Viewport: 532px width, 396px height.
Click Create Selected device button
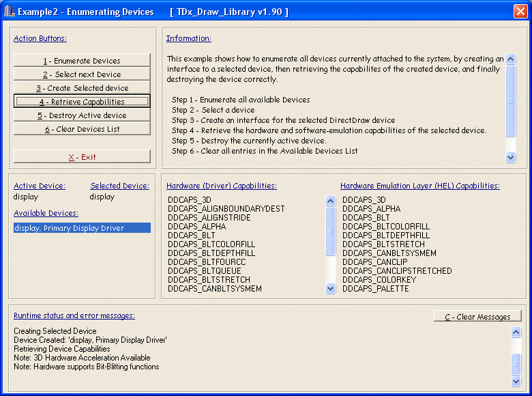tap(82, 88)
